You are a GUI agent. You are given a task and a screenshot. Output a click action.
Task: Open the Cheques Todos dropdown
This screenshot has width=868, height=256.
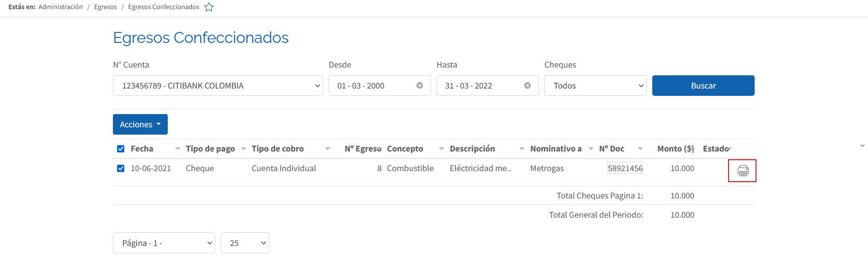coord(595,86)
